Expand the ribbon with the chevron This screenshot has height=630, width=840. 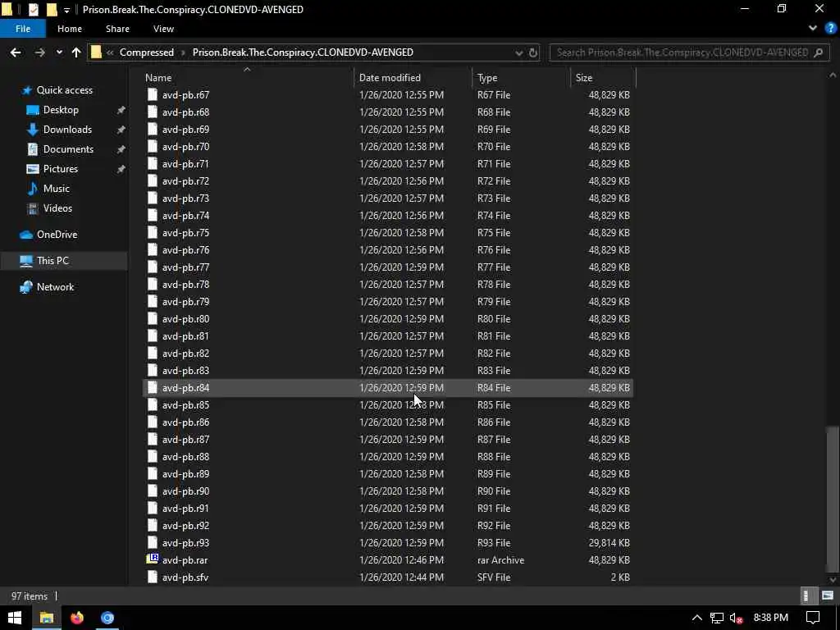click(813, 29)
